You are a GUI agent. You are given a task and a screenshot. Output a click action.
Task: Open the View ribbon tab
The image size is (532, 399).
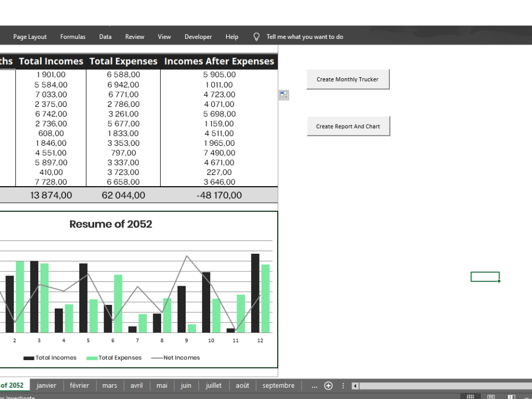click(x=164, y=37)
